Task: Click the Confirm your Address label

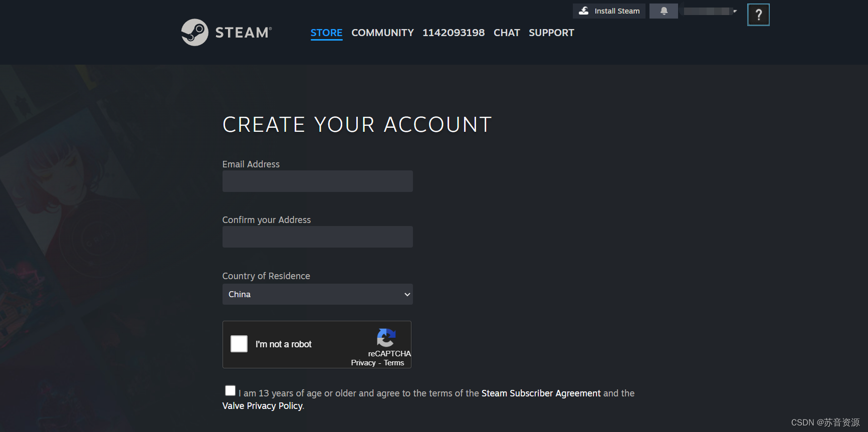Action: coord(267,220)
